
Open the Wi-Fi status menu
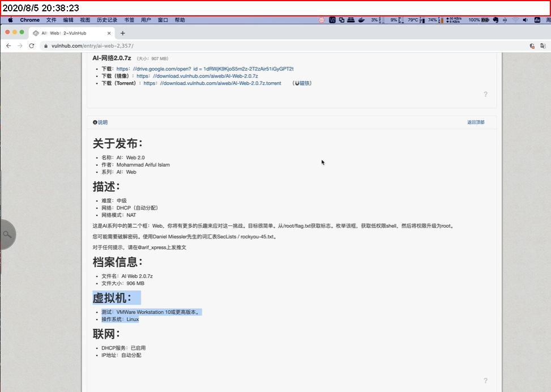coord(515,20)
